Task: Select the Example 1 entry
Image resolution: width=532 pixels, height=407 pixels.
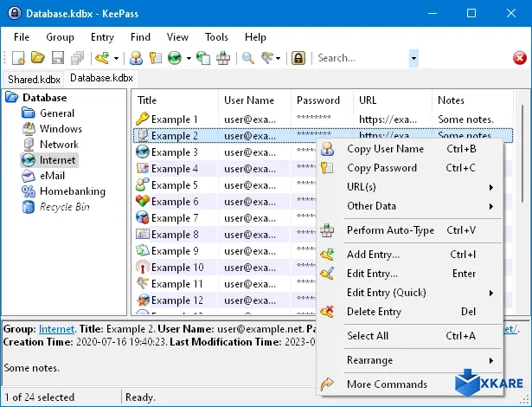Action: click(x=323, y=120)
